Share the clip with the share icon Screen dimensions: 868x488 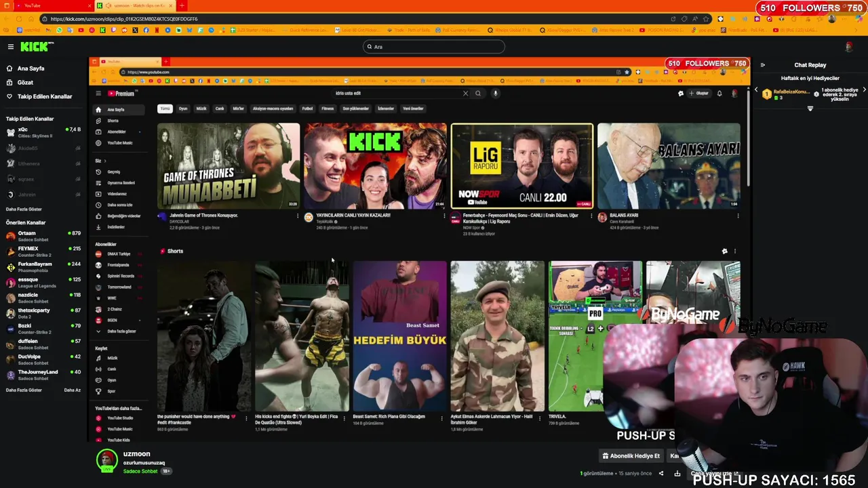661,474
